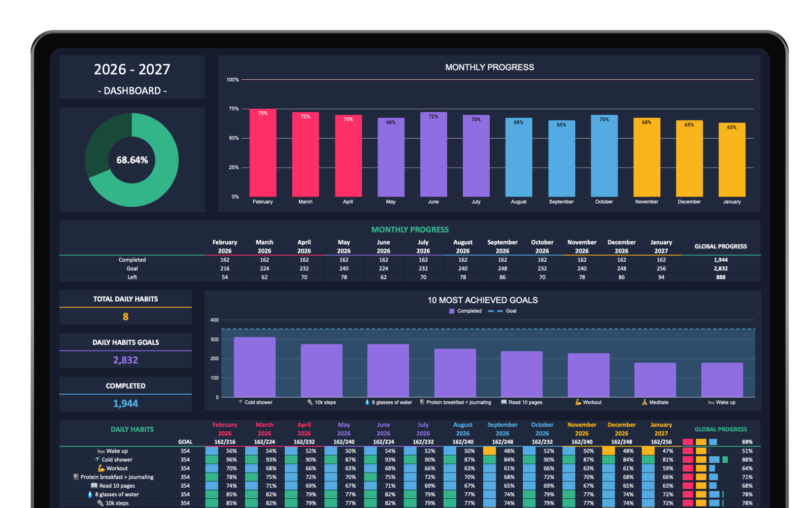Viewport: 812px width, 508px height.
Task: Click the dashed Goal legend marker
Action: [495, 311]
